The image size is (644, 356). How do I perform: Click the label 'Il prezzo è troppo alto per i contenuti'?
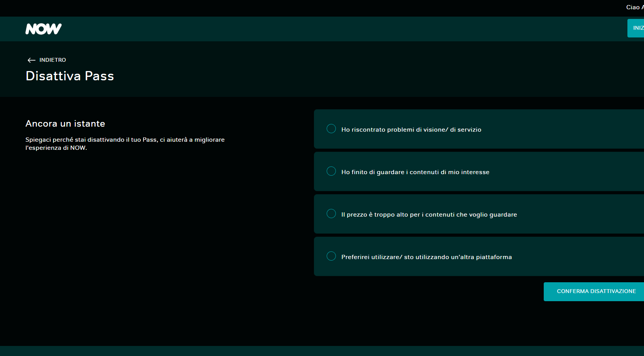pos(429,215)
